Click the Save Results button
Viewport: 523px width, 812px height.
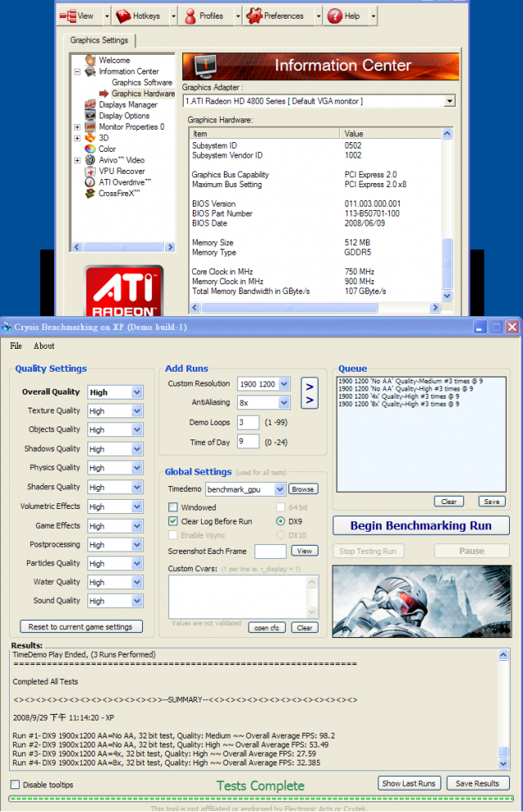(477, 783)
